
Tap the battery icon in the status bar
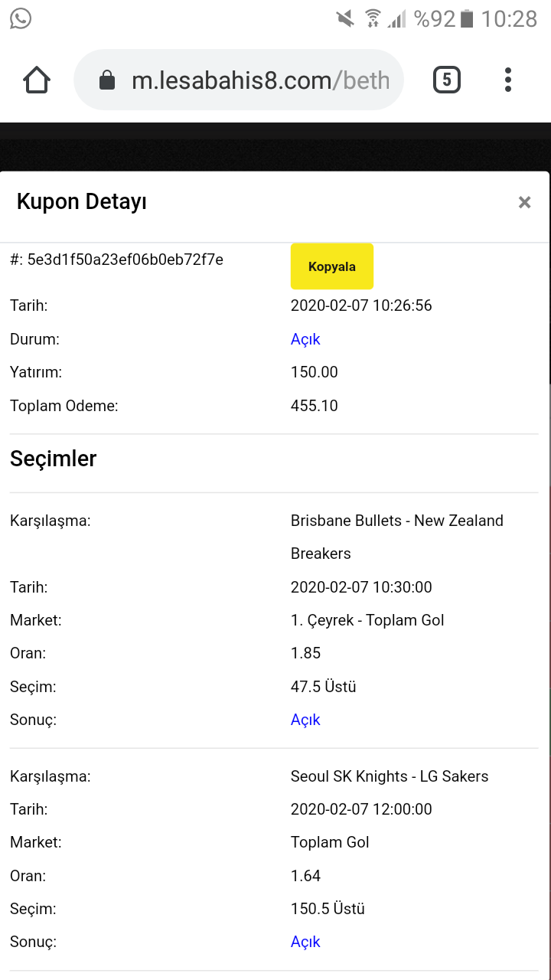(x=468, y=18)
